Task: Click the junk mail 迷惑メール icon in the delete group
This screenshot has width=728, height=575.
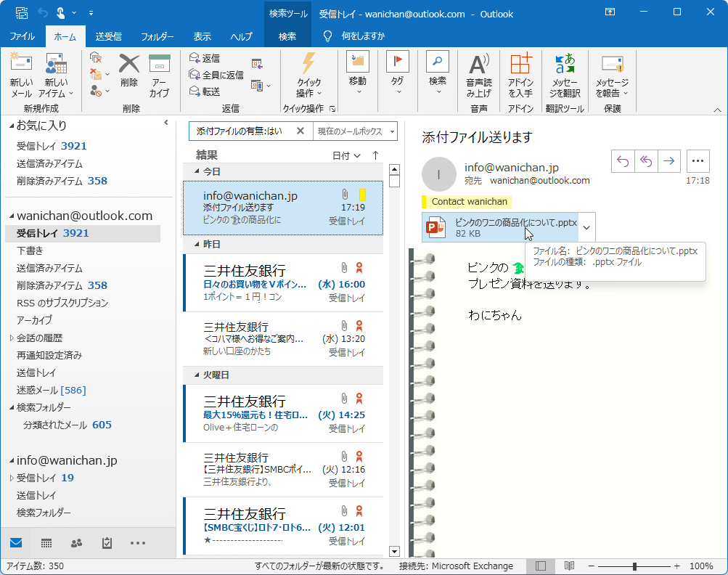Action: point(99,91)
